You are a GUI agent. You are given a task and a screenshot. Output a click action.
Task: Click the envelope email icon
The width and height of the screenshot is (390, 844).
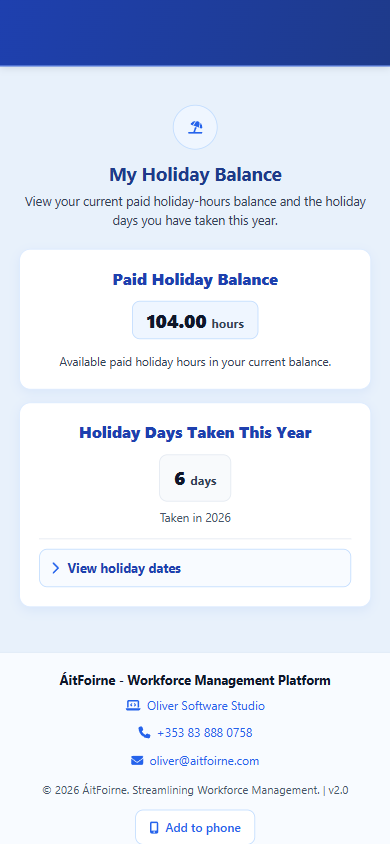(137, 761)
